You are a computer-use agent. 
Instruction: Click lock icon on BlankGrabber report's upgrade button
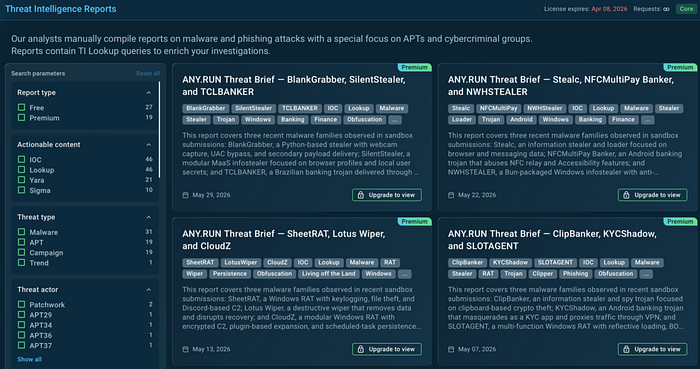(361, 195)
